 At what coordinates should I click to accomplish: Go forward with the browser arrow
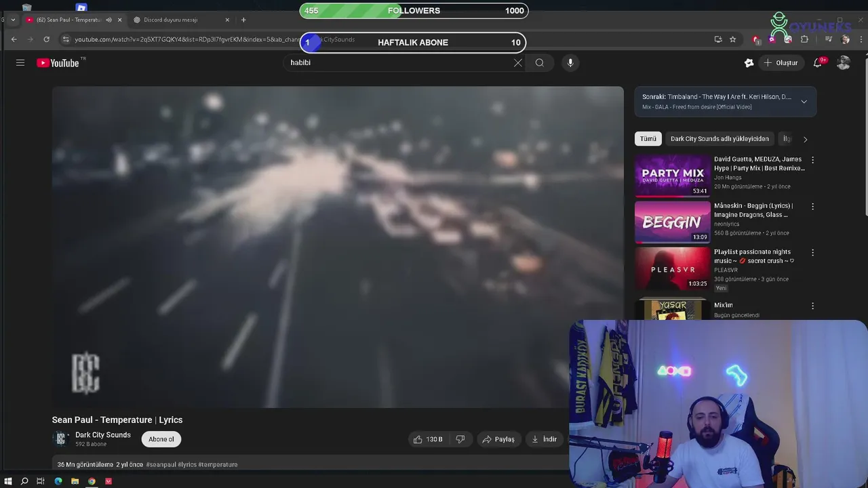point(30,39)
